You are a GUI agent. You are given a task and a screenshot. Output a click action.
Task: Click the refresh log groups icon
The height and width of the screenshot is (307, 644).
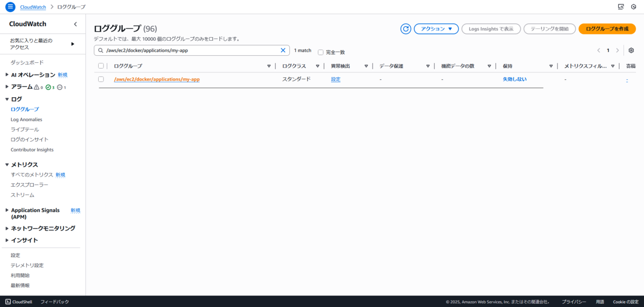(x=406, y=29)
